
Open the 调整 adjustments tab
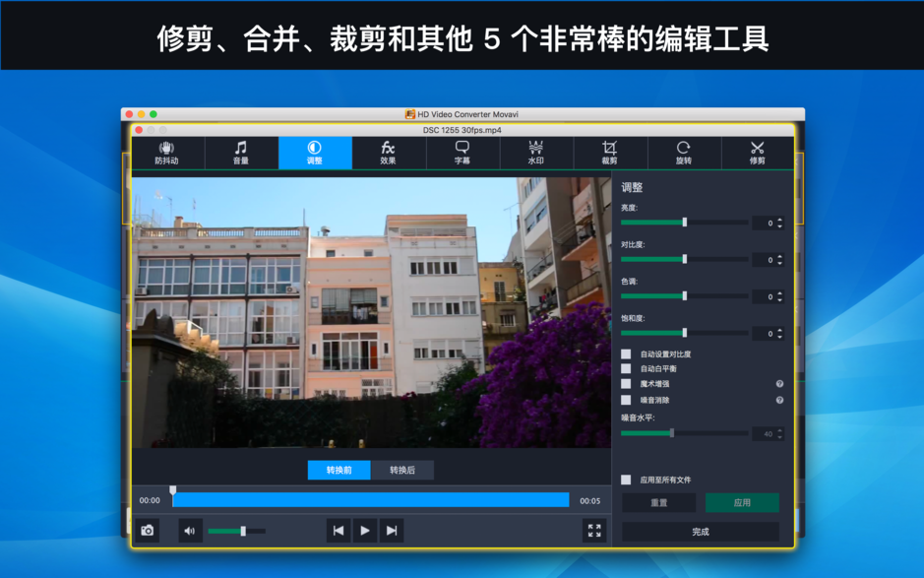314,153
